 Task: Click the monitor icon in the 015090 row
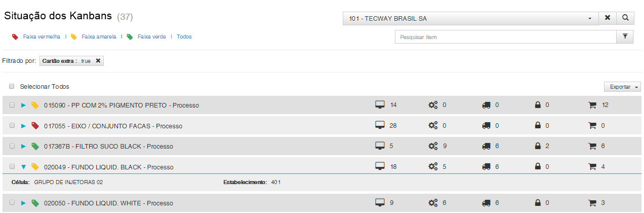coord(380,105)
